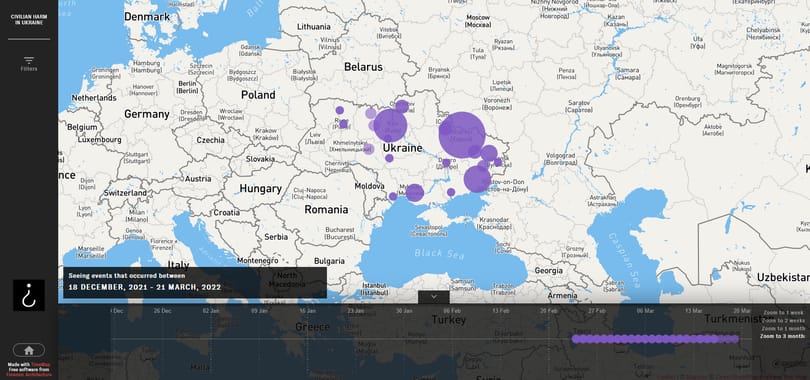Select the large event circle over Kyiv
This screenshot has height=380, width=810.
click(391, 125)
